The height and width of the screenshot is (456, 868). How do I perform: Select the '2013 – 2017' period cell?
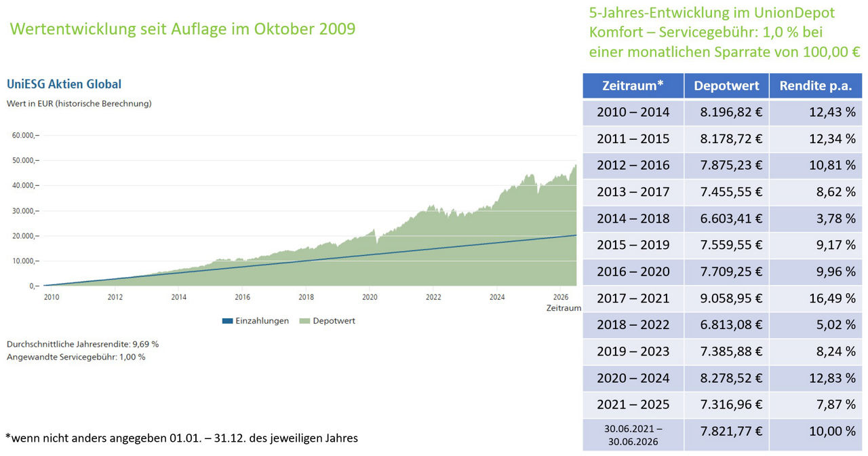(633, 192)
